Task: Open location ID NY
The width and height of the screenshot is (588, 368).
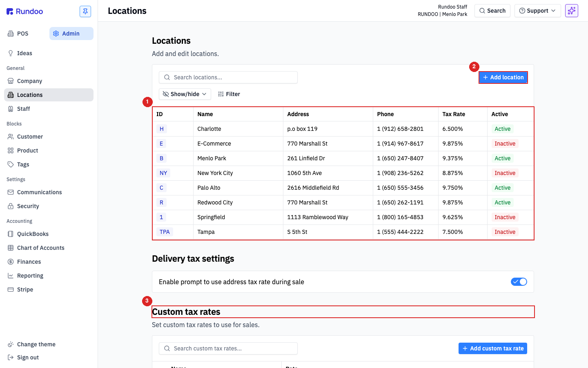Action: pos(163,173)
